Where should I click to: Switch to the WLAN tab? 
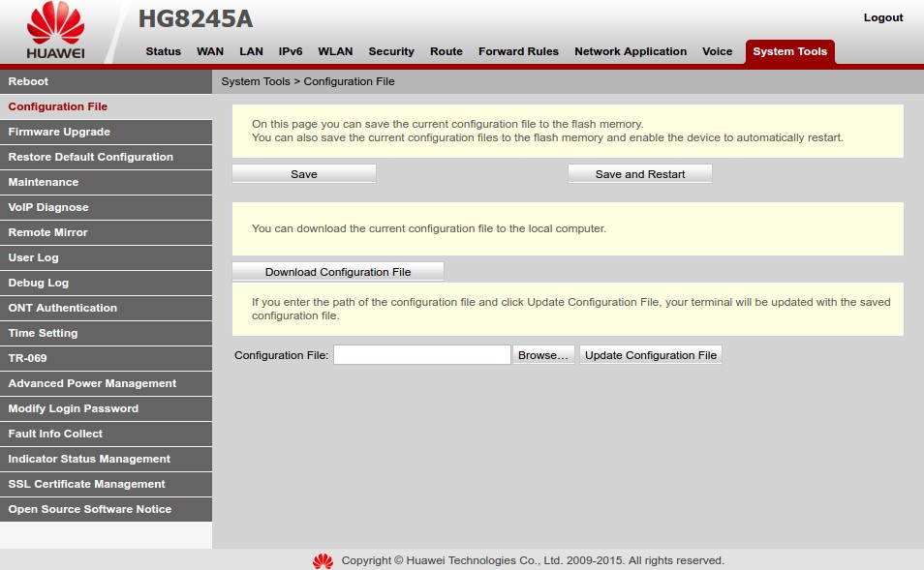335,51
